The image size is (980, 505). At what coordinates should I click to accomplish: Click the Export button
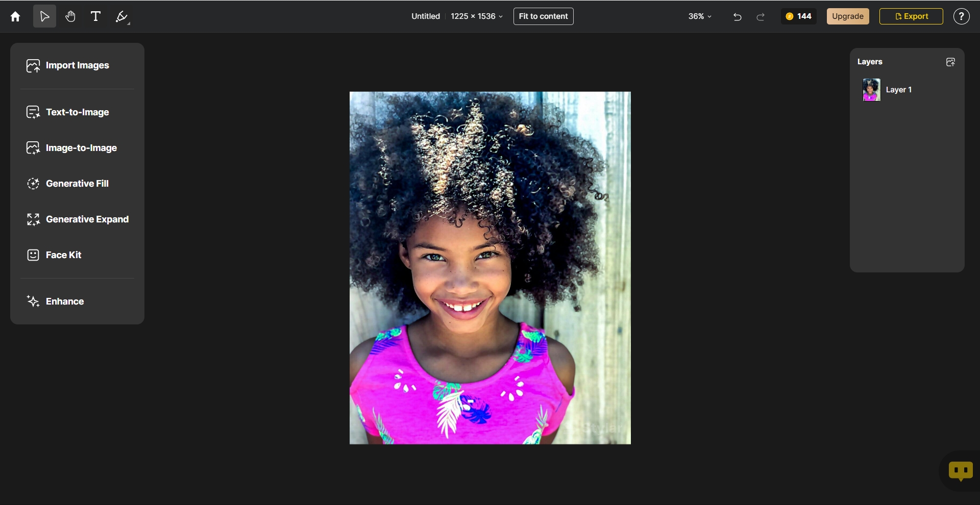pos(911,16)
